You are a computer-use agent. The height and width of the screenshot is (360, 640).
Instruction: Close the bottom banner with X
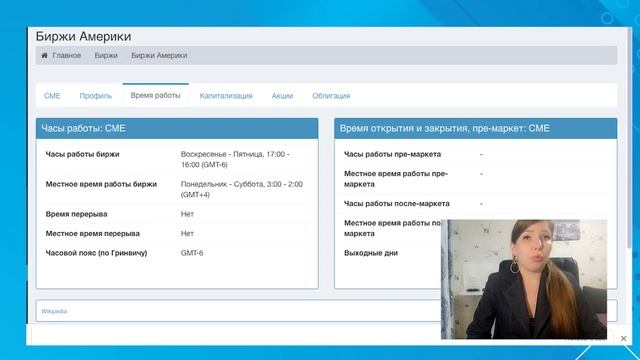[x=623, y=338]
